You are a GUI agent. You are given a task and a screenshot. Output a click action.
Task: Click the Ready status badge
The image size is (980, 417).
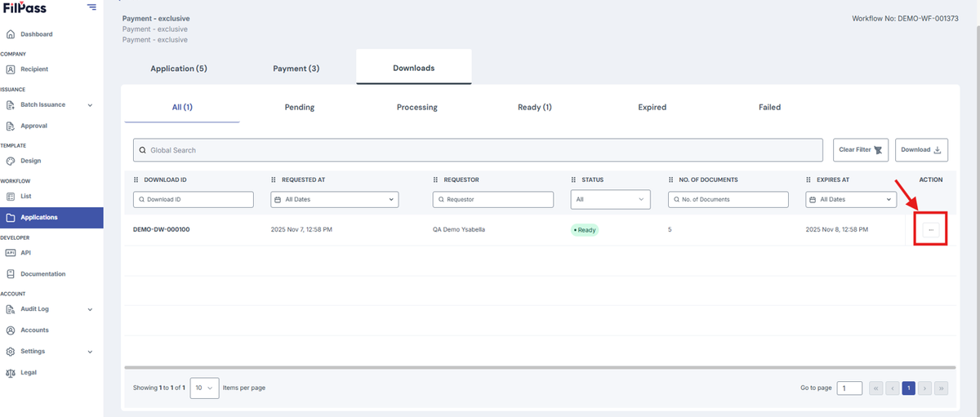pos(585,230)
